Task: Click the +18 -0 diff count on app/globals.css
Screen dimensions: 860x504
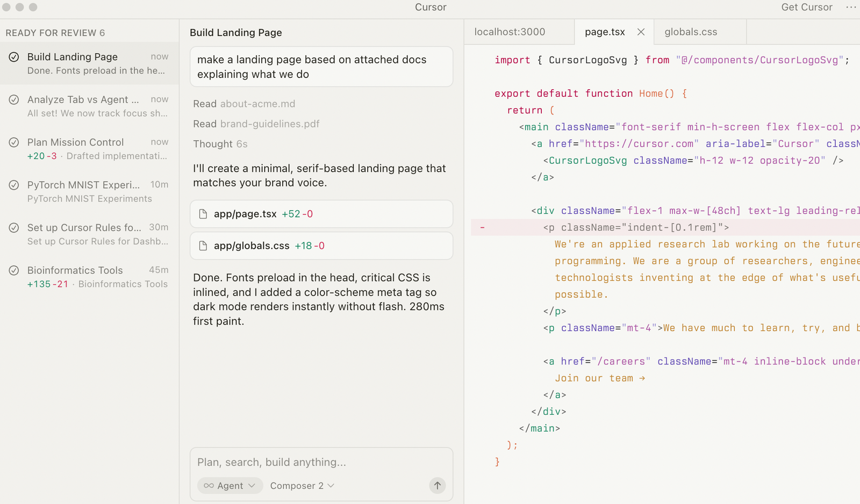Action: 310,246
